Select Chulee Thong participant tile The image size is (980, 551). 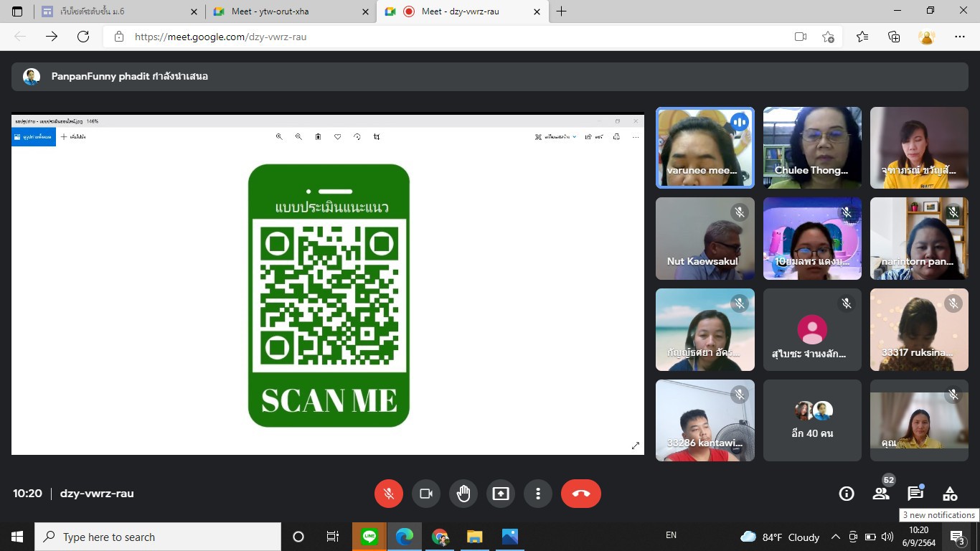point(812,148)
